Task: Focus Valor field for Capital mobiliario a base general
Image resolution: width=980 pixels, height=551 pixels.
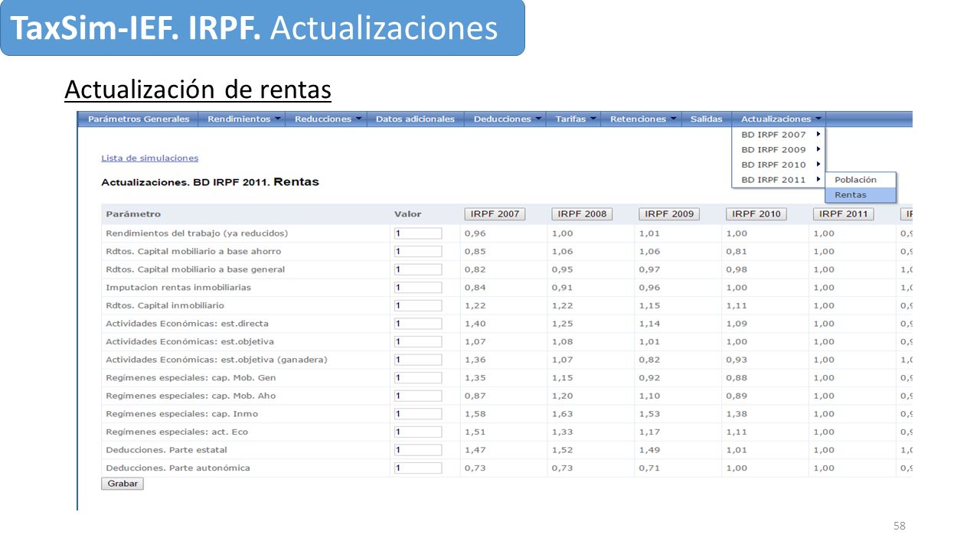Action: 418,269
